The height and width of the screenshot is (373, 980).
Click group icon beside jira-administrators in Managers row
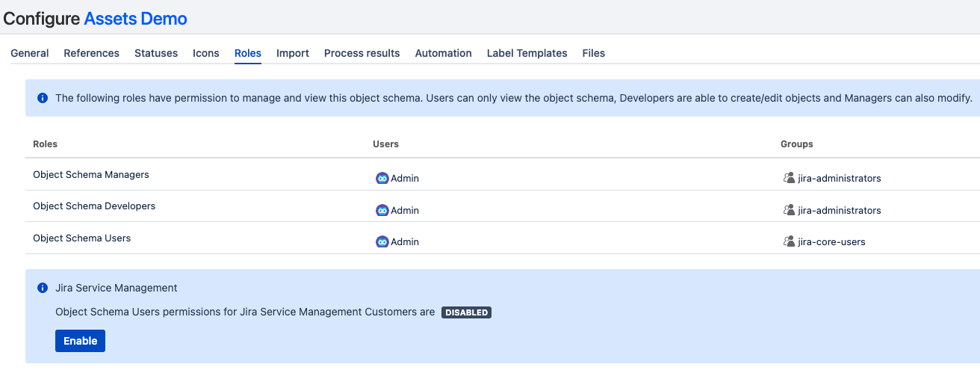tap(789, 179)
